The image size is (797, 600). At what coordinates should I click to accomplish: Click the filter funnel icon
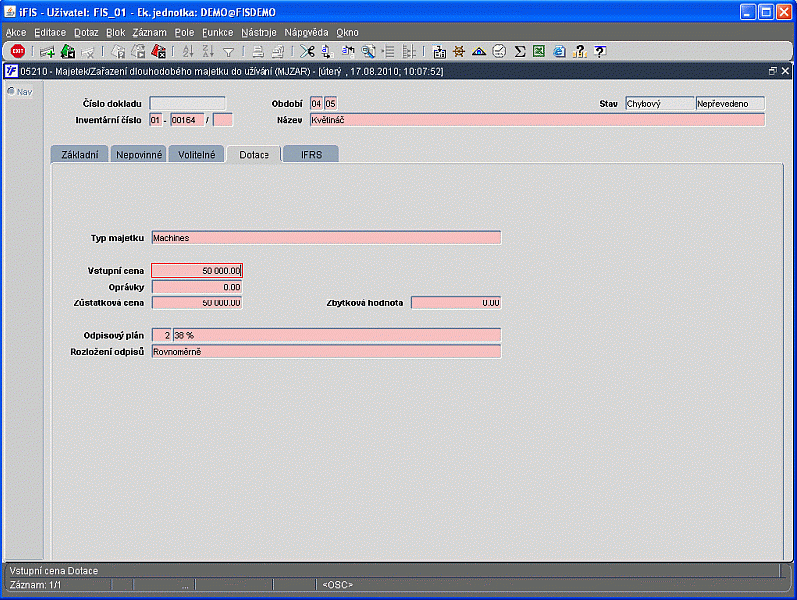(x=228, y=52)
